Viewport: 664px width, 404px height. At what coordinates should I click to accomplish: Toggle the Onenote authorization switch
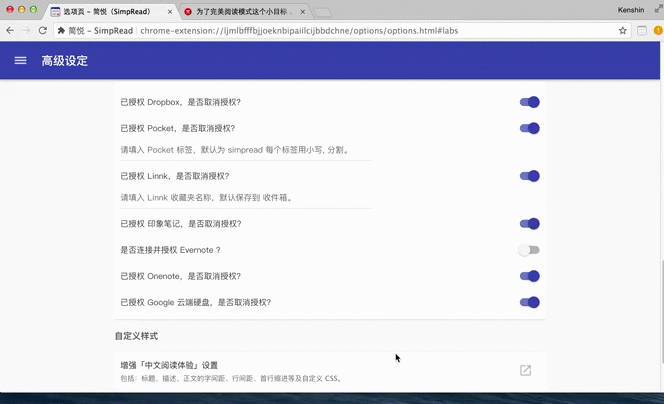click(529, 276)
